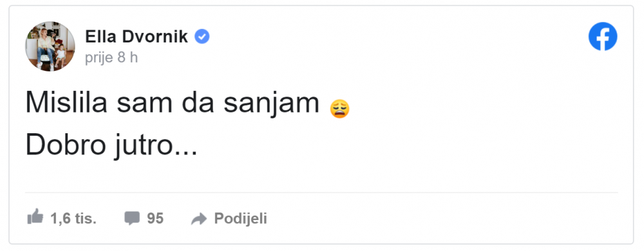View the 1,6 tis. likes count

[73, 219]
